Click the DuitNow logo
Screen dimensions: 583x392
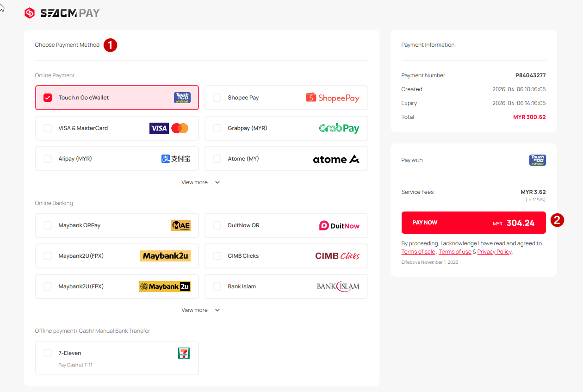click(339, 225)
